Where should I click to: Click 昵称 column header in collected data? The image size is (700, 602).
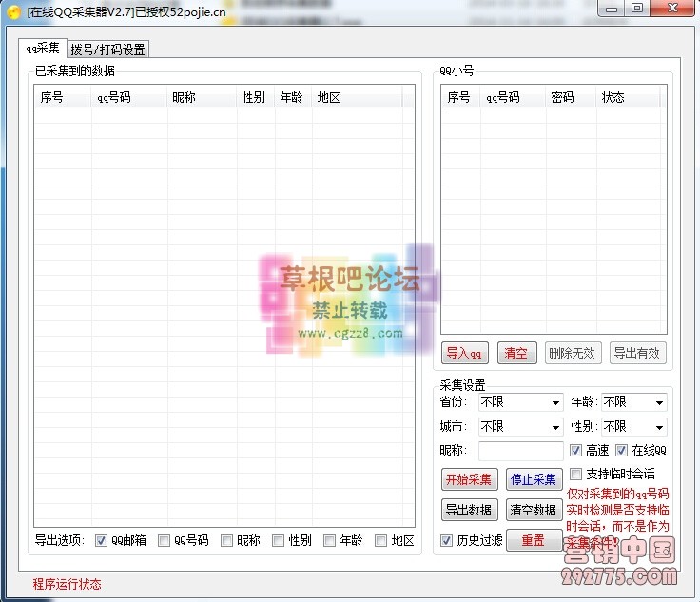203,97
